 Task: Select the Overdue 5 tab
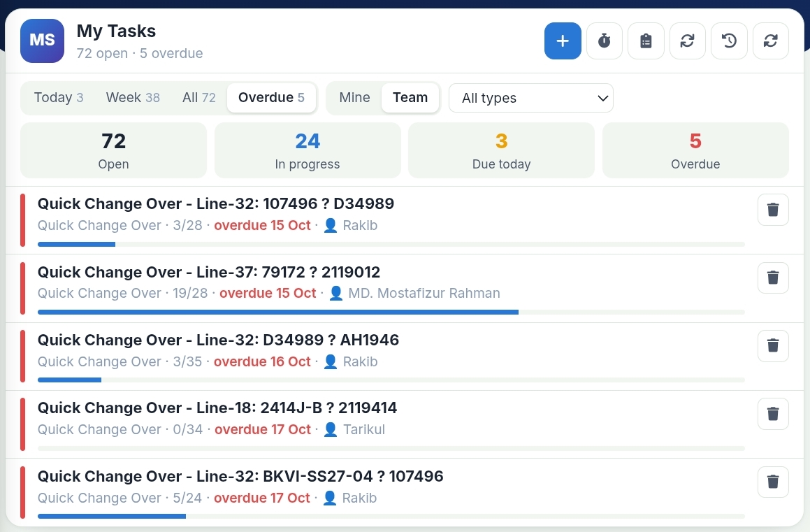[x=271, y=98]
